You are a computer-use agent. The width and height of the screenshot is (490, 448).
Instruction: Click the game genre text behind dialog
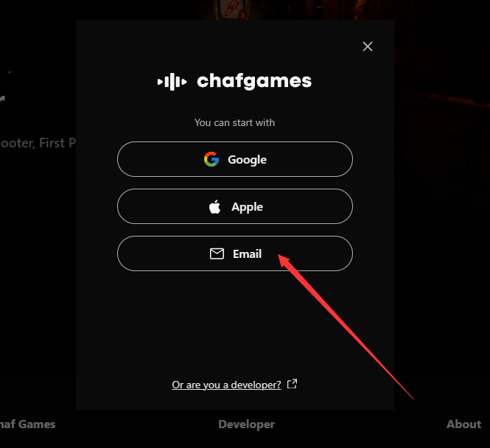tap(38, 143)
